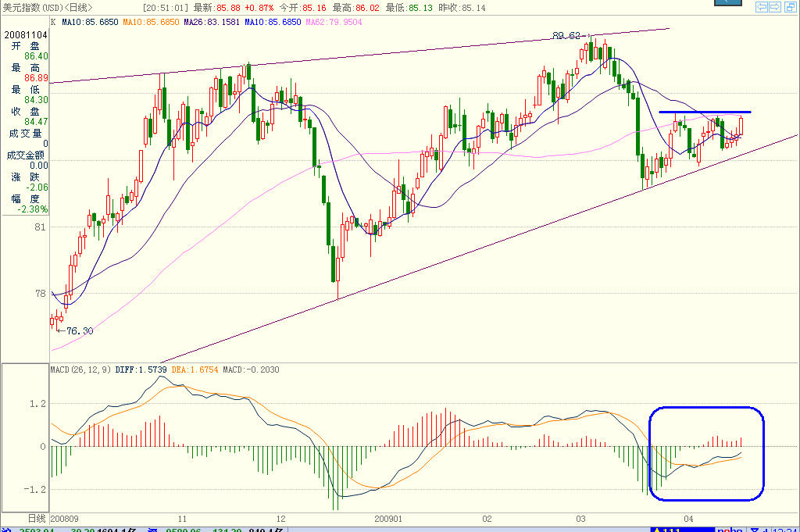800x532 pixels.
Task: Click the [20:51:01] timestamp in header
Action: [x=166, y=8]
